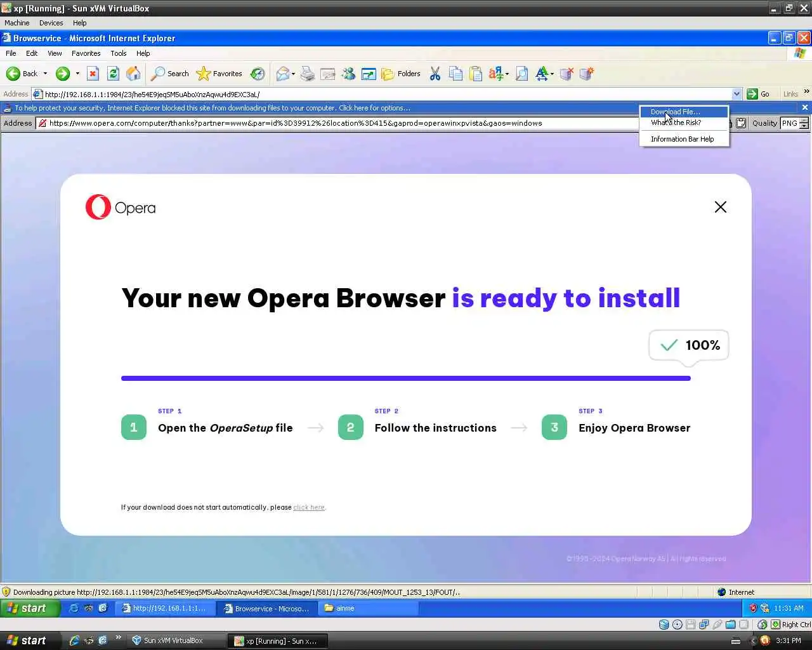Select Download File from the context menu

pyautogui.click(x=684, y=112)
